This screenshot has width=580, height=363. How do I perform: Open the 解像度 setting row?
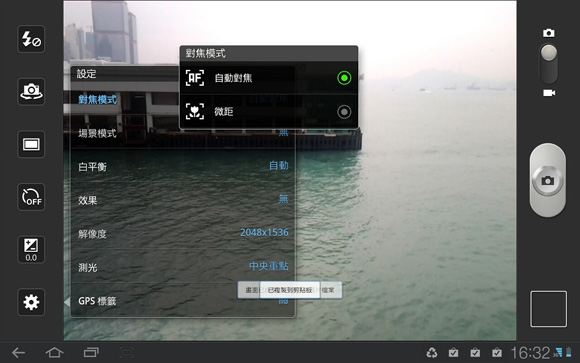tap(183, 233)
